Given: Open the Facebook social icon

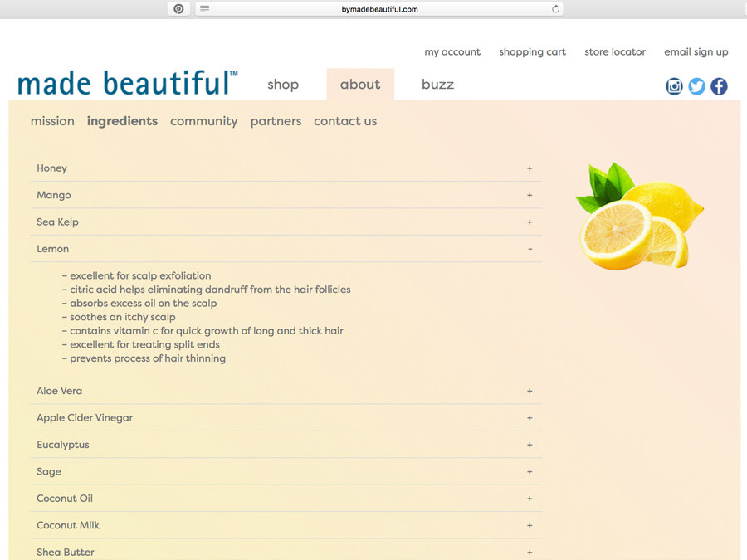Looking at the screenshot, I should (719, 86).
